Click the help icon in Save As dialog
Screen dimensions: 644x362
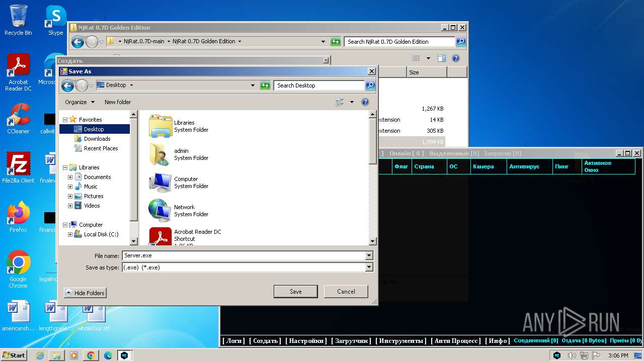[x=365, y=102]
